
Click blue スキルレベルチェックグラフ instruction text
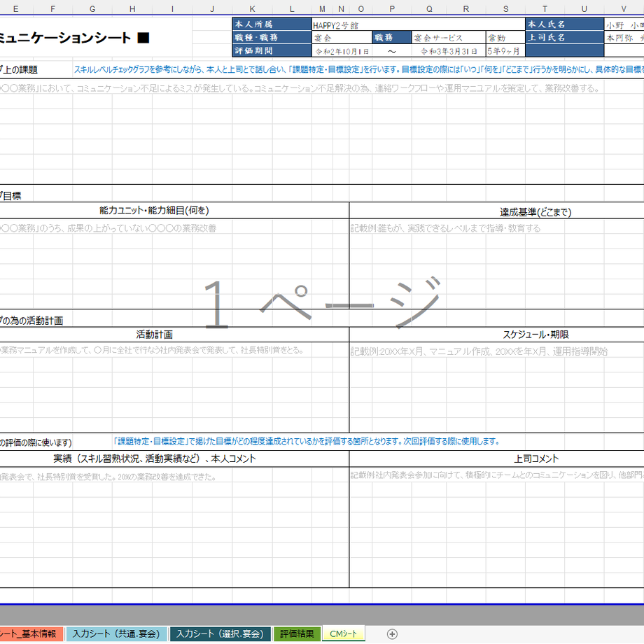coord(358,69)
